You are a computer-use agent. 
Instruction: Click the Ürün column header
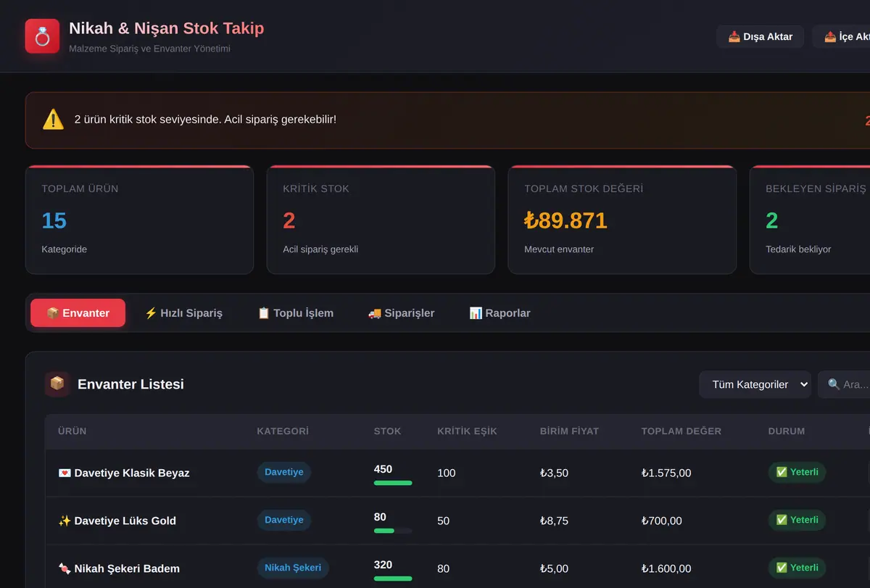point(72,431)
